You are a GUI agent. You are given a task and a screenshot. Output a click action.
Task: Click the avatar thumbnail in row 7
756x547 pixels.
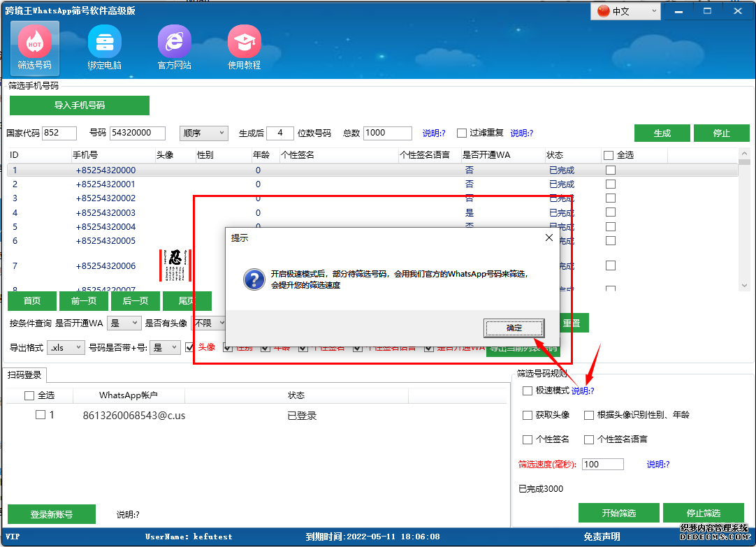tap(175, 265)
